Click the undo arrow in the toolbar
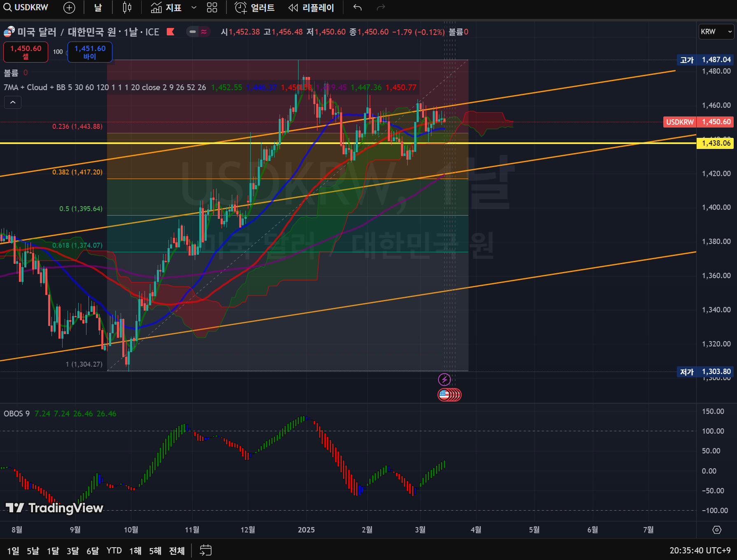737x560 pixels. (x=357, y=8)
